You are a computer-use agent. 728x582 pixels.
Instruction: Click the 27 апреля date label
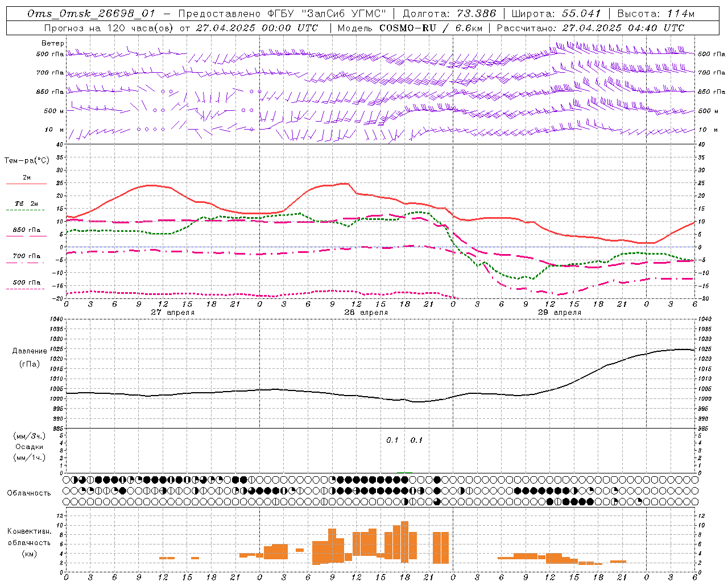[x=172, y=313]
